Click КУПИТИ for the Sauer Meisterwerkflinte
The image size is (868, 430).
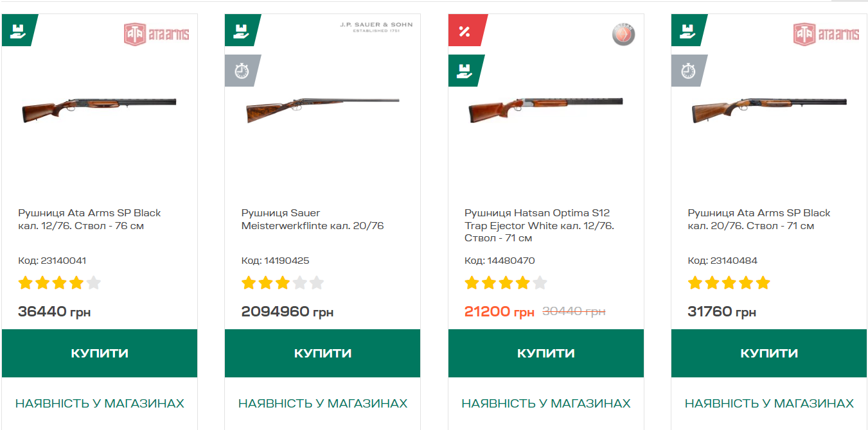click(x=323, y=353)
